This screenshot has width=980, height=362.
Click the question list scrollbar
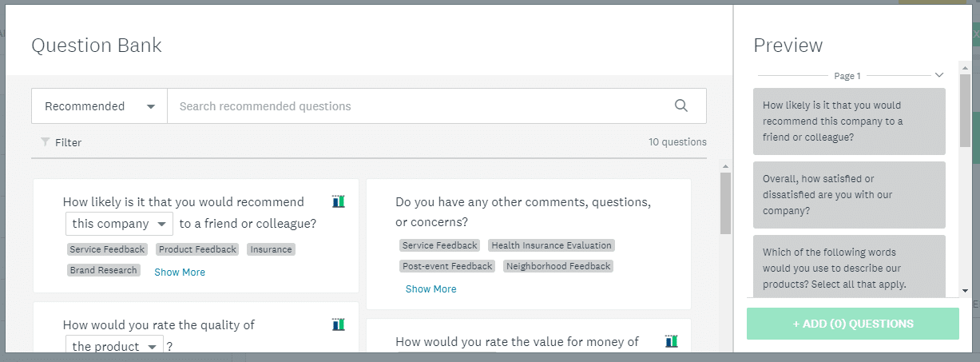click(725, 204)
